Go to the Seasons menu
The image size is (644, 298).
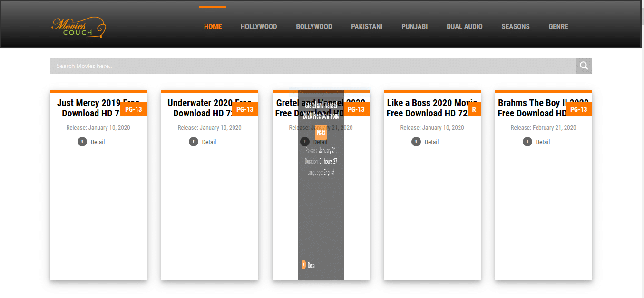point(516,27)
